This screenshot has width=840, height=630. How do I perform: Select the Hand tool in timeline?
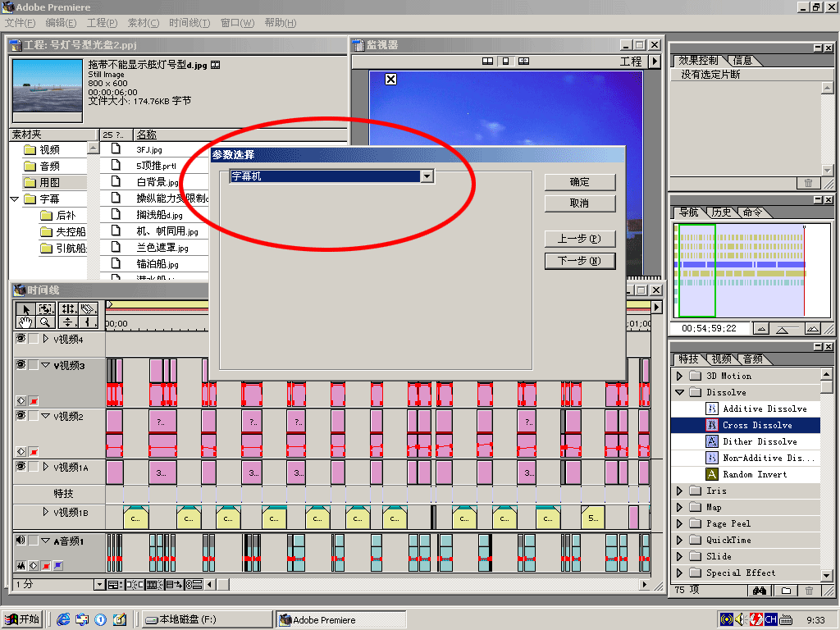point(25,322)
